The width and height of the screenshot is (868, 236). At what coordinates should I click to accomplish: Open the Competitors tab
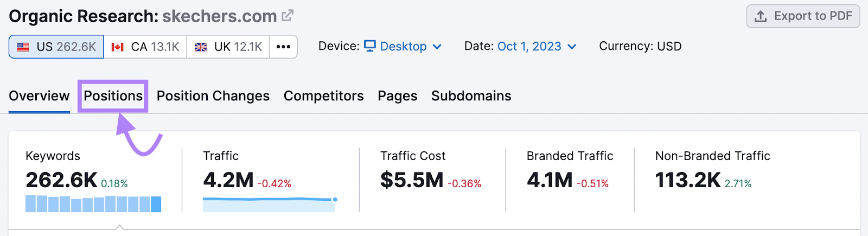(x=324, y=96)
